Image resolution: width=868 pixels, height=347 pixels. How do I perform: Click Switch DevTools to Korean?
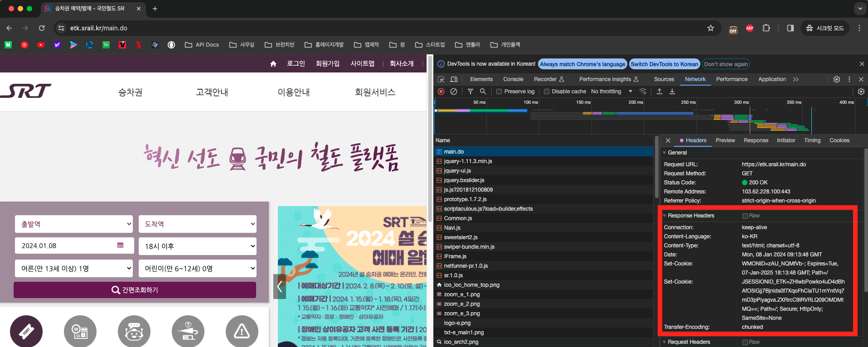pos(664,64)
